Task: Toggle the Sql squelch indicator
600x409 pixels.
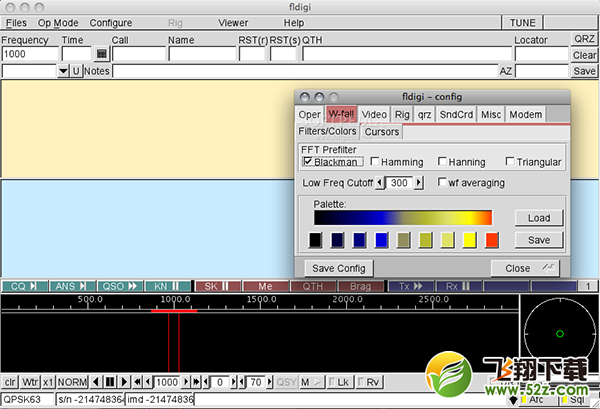Action: pyautogui.click(x=574, y=400)
